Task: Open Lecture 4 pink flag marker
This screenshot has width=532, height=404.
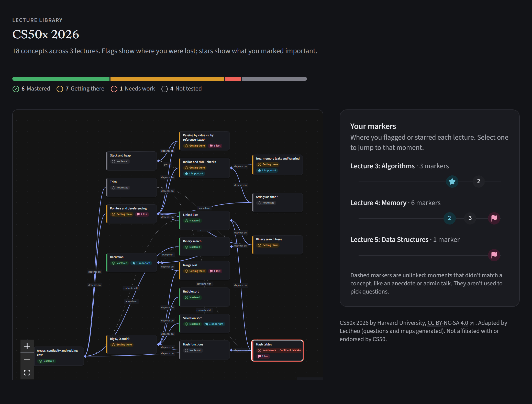Action: pyautogui.click(x=494, y=218)
